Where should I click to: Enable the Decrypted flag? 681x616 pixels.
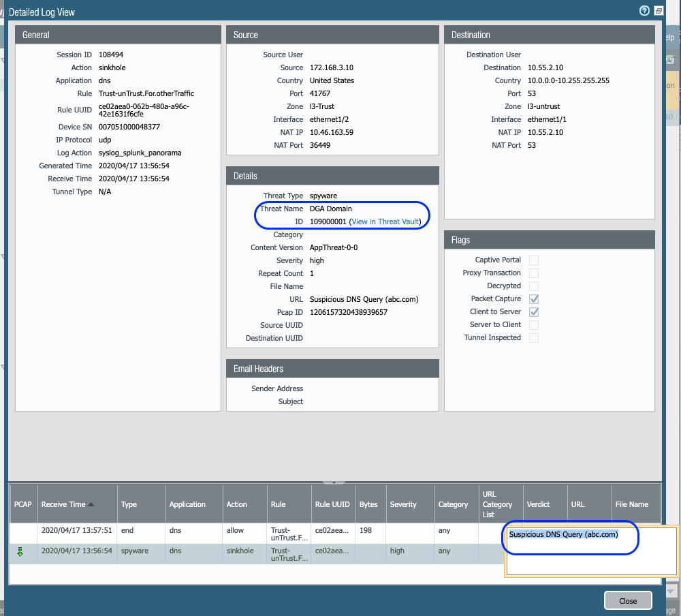533,286
